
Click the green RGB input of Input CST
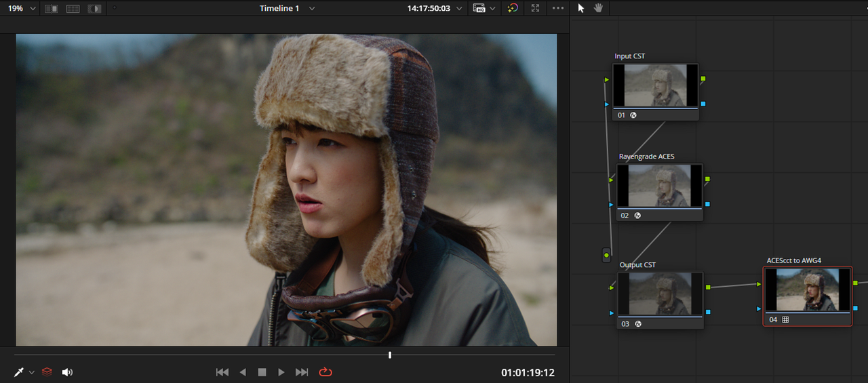coord(607,79)
